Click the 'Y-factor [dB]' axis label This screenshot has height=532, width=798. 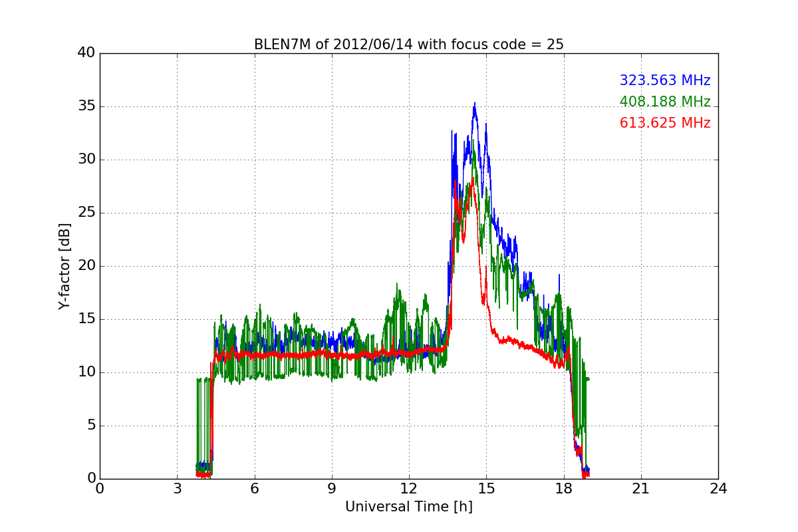pyautogui.click(x=65, y=266)
